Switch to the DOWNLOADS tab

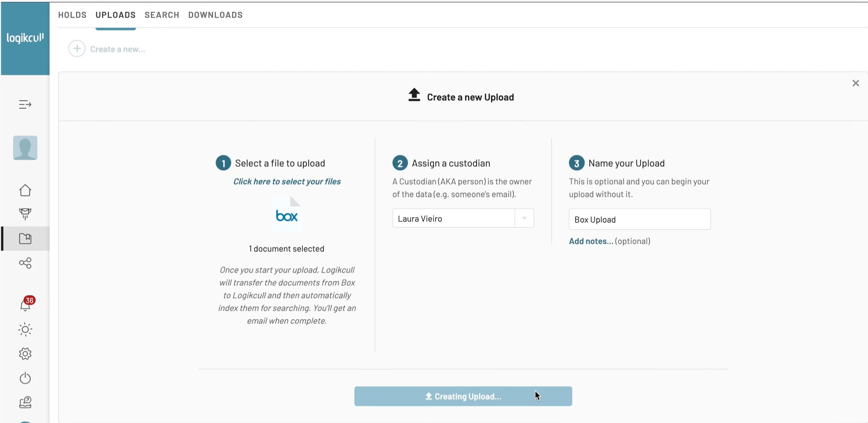pyautogui.click(x=215, y=15)
